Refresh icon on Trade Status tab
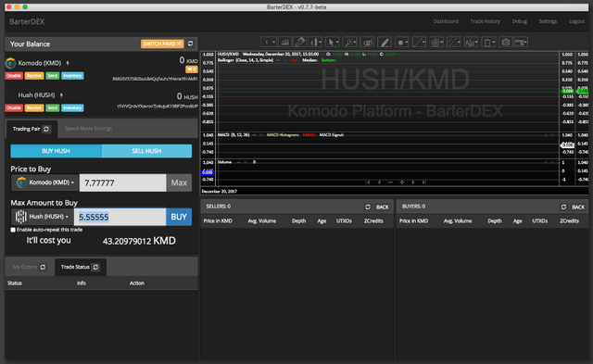The image size is (593, 364). coord(96,268)
